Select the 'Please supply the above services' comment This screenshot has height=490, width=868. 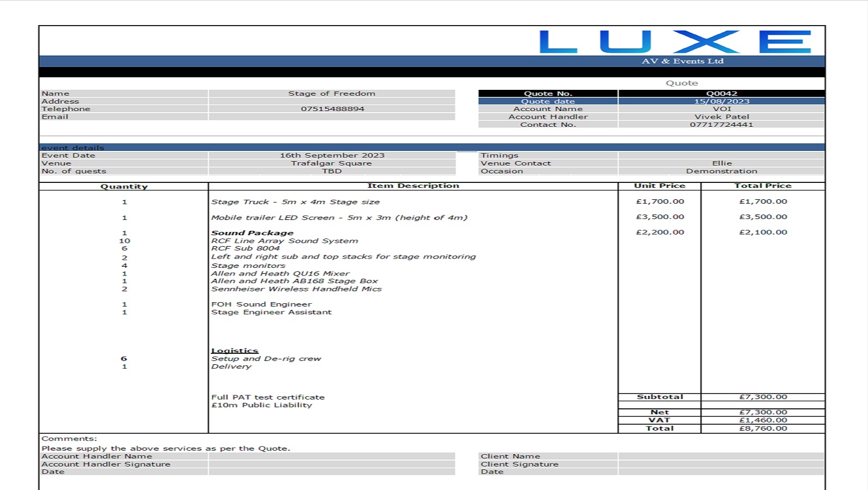pyautogui.click(x=166, y=449)
